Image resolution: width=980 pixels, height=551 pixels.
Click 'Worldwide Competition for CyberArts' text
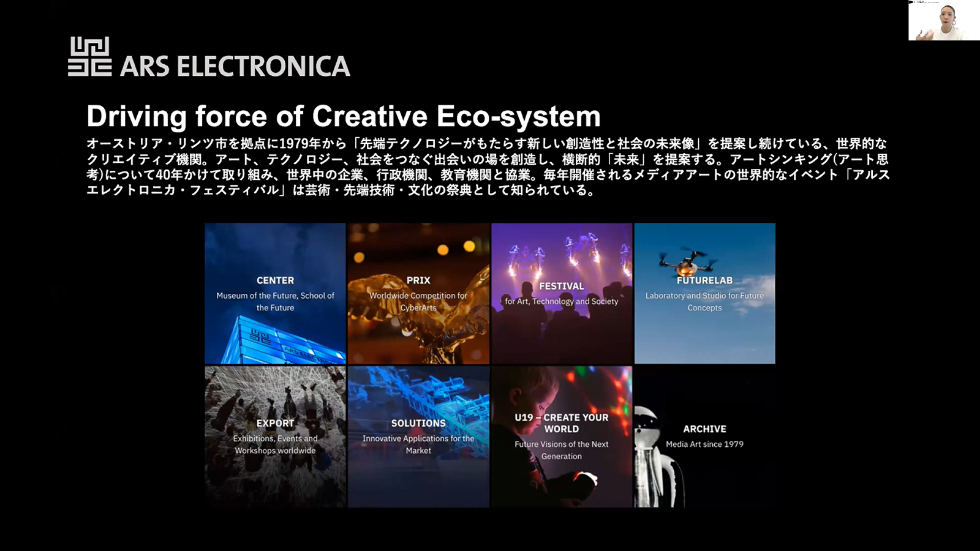point(418,302)
